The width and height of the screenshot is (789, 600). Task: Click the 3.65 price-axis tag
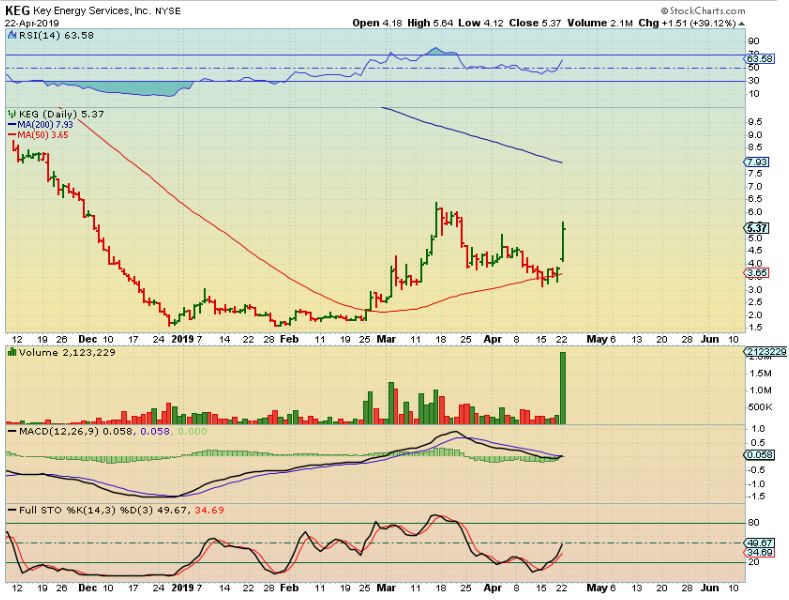[x=756, y=273]
